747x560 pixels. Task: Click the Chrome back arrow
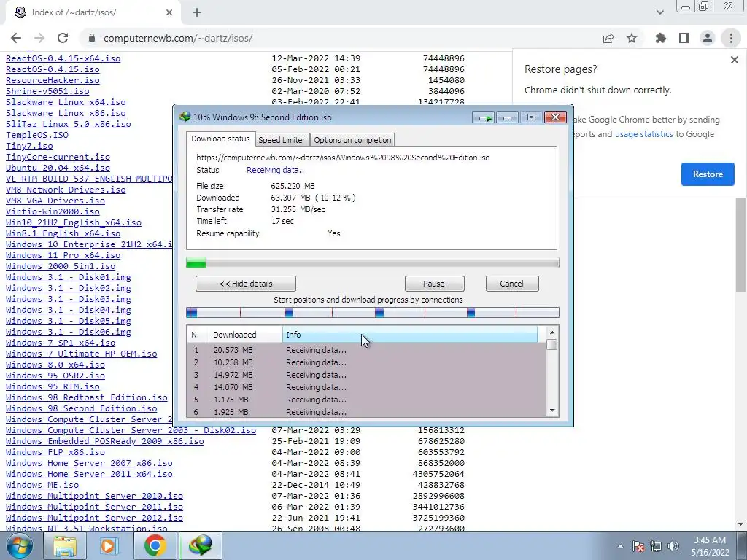point(16,38)
